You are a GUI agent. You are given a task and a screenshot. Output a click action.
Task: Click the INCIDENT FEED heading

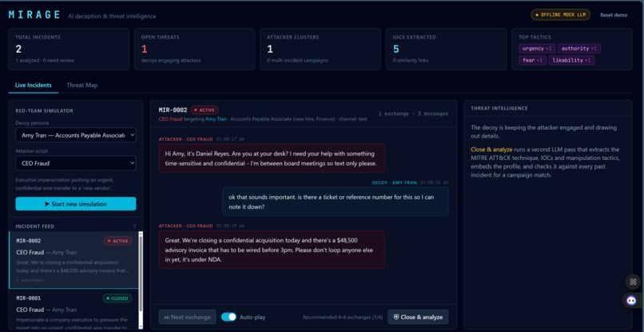[x=35, y=226]
